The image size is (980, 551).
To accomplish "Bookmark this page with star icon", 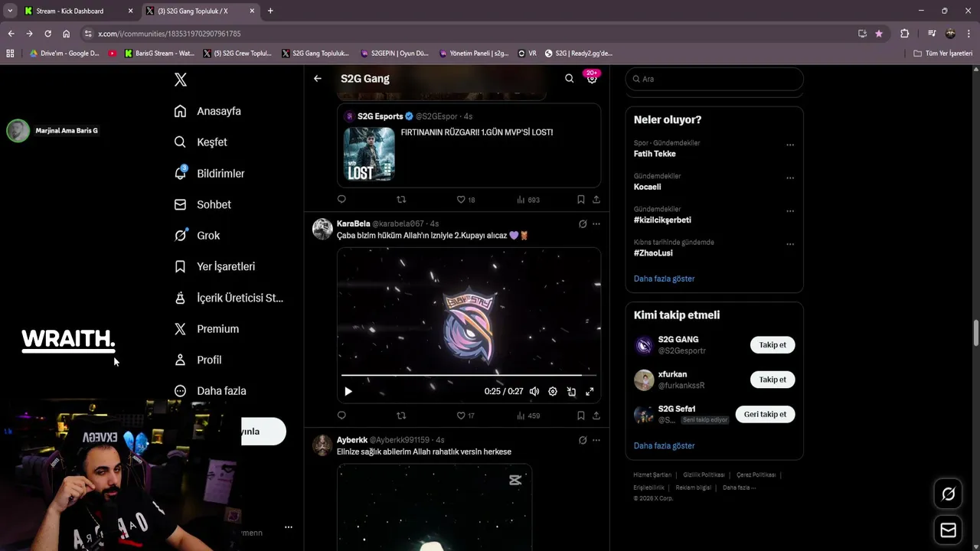I will point(878,34).
